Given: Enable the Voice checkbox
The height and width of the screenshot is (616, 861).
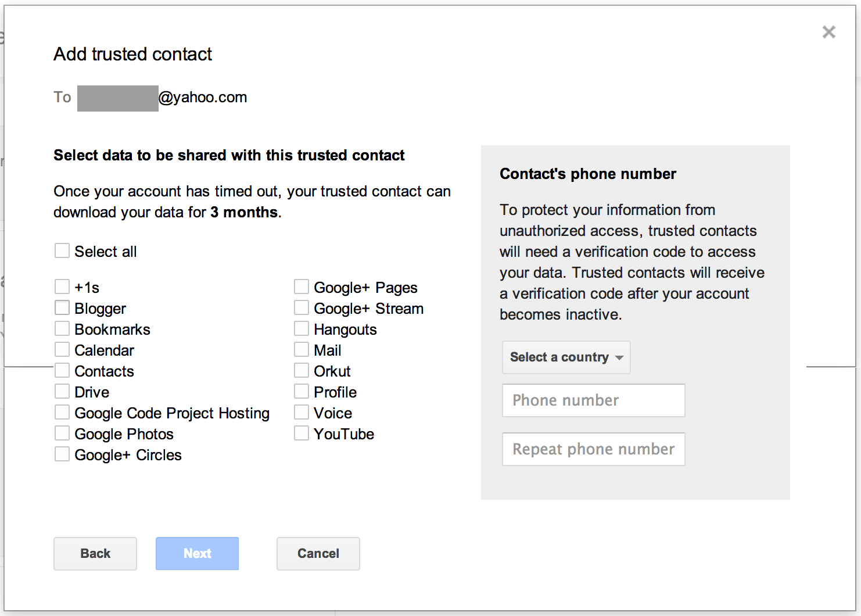Looking at the screenshot, I should coord(301,412).
